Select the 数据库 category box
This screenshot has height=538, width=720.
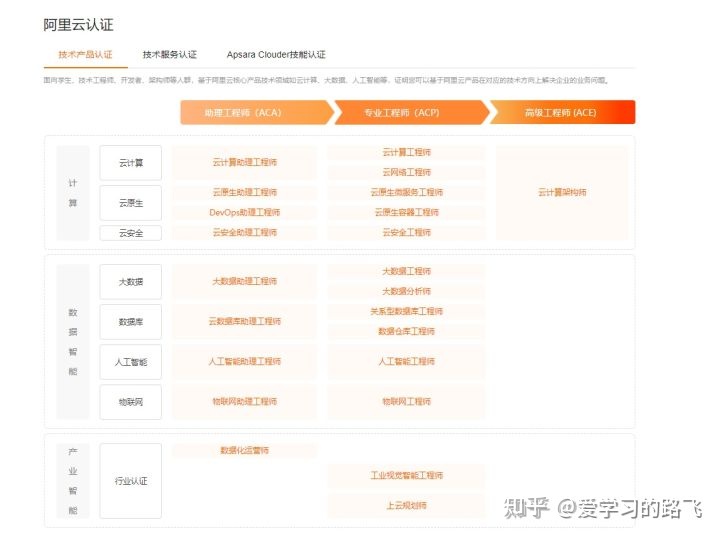click(x=131, y=322)
